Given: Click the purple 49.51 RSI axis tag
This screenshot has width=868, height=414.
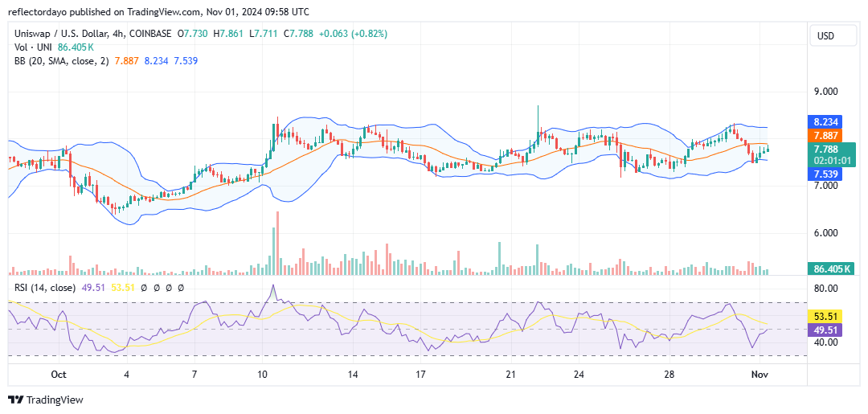Looking at the screenshot, I should [x=826, y=330].
